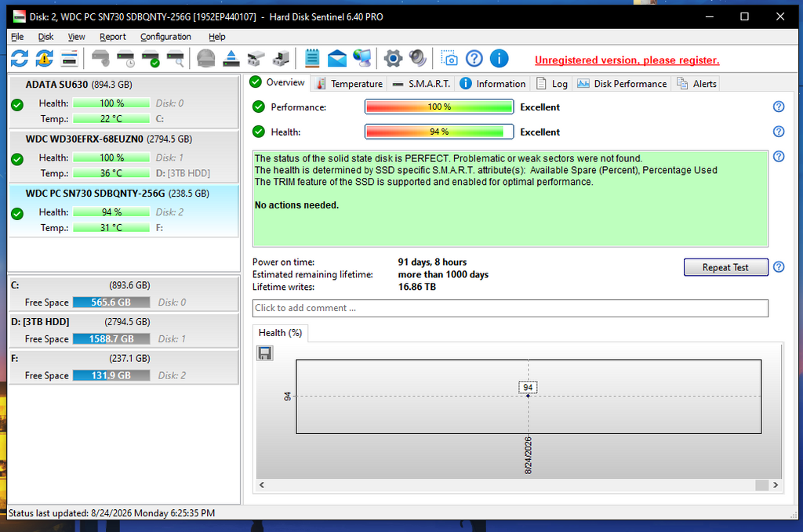Screen dimensions: 803x532
Task: Click the floppy disk save graph icon
Action: tap(265, 353)
